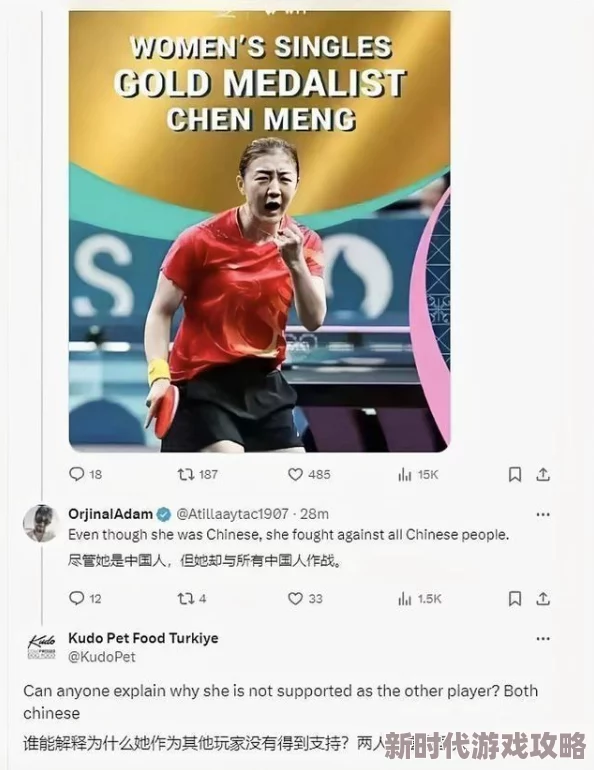
Task: Open OrjinalAdam's profile avatar
Action: coord(41,523)
